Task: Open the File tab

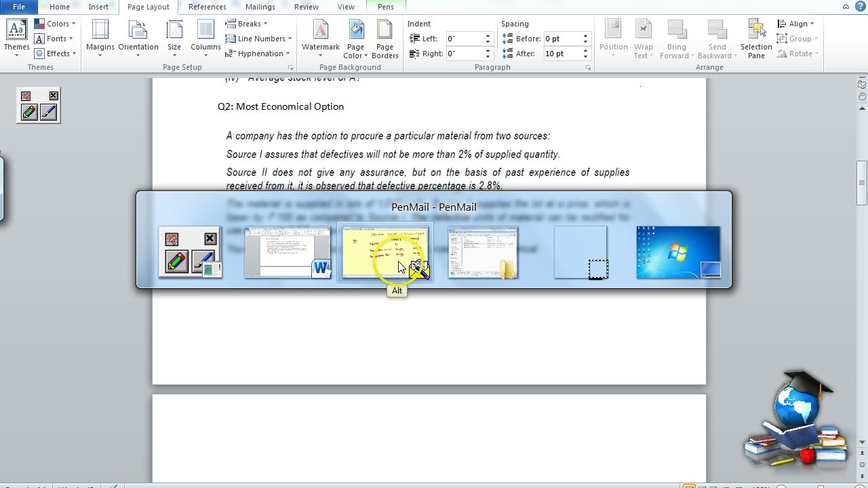Action: (19, 7)
